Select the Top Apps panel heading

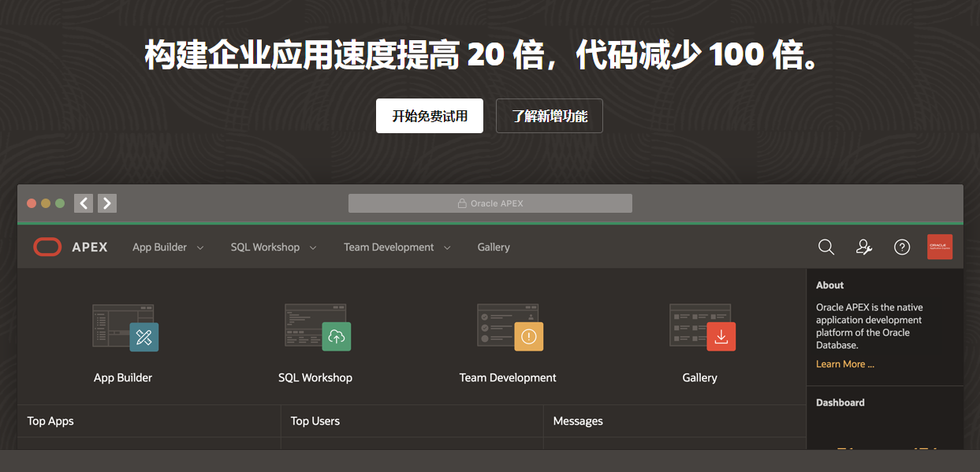(x=50, y=421)
